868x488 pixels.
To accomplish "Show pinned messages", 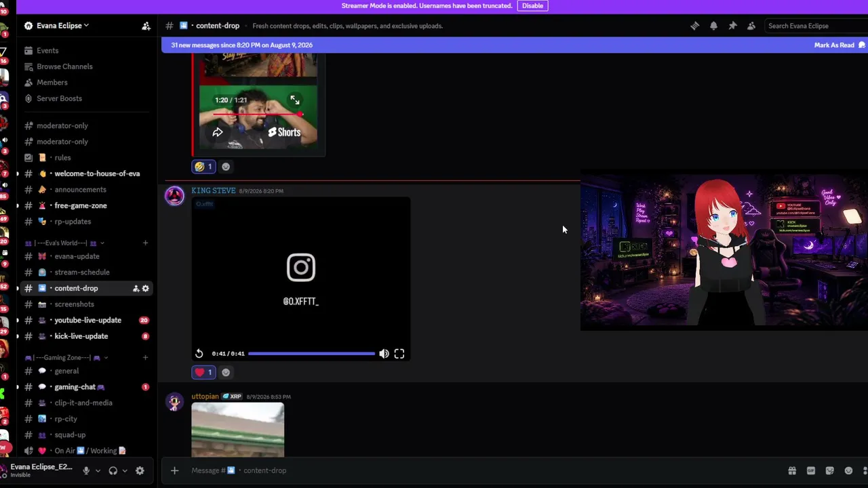I will 732,26.
